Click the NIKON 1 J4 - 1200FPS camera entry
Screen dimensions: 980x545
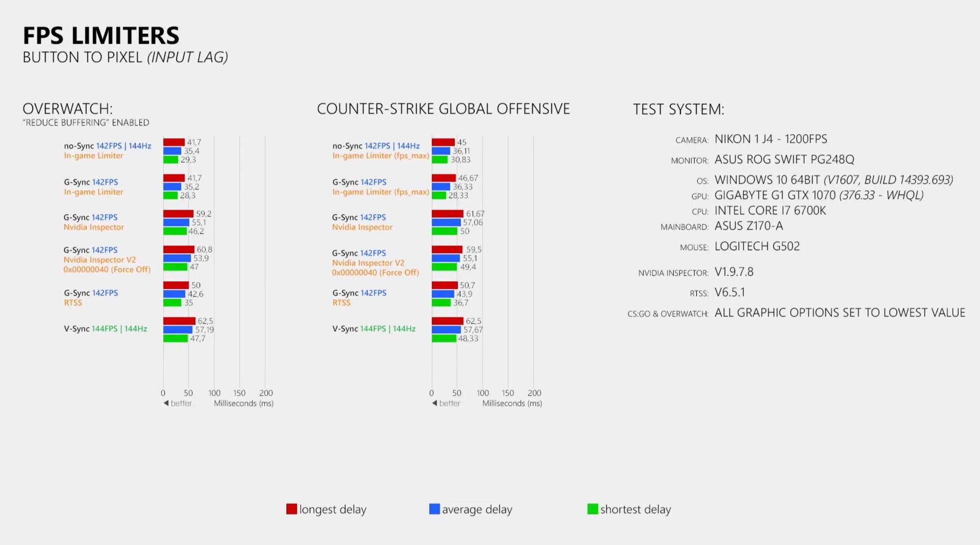771,139
